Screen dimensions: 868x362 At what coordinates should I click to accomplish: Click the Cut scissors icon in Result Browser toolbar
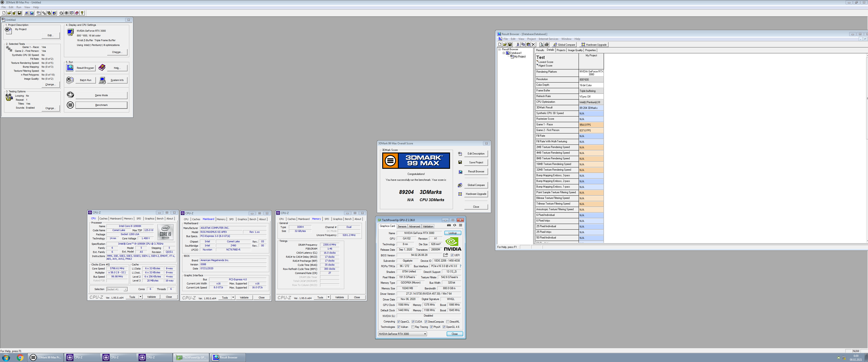pos(518,45)
